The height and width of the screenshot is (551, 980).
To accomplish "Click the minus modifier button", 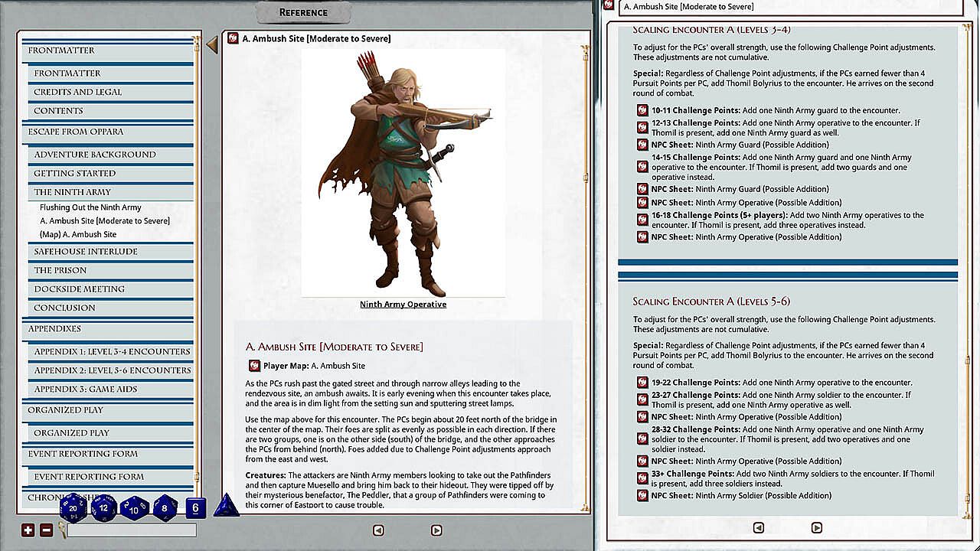I will [x=46, y=530].
